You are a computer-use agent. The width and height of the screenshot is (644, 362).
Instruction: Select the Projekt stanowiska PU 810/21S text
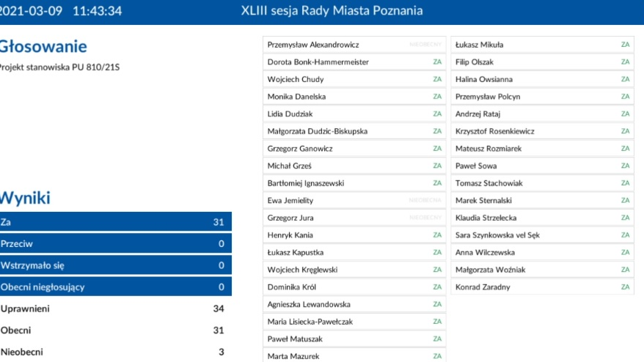[x=59, y=67]
